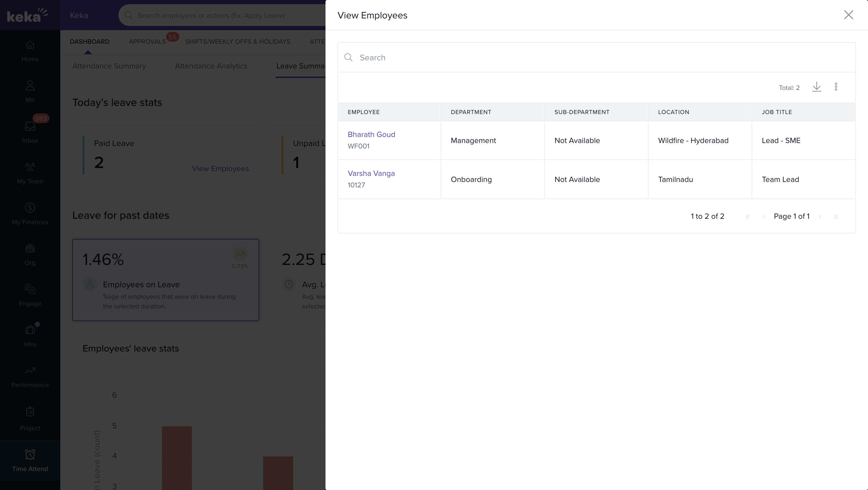This screenshot has width=868, height=490.
Task: Go to the next page arrow
Action: point(820,217)
